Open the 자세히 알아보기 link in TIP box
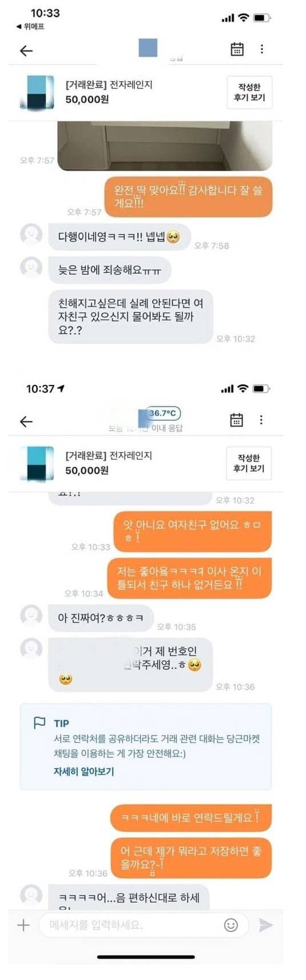Screen dimensions: 306x980 click(x=84, y=771)
